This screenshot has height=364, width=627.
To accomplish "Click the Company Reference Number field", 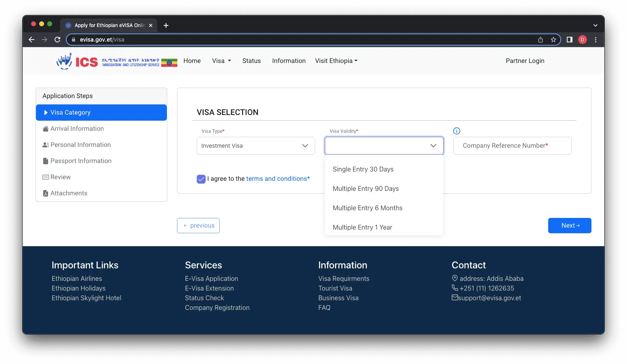I will click(x=512, y=146).
